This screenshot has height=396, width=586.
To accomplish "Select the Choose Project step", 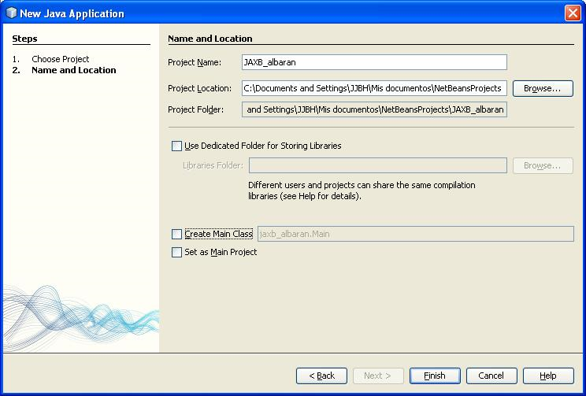I will click(x=60, y=59).
